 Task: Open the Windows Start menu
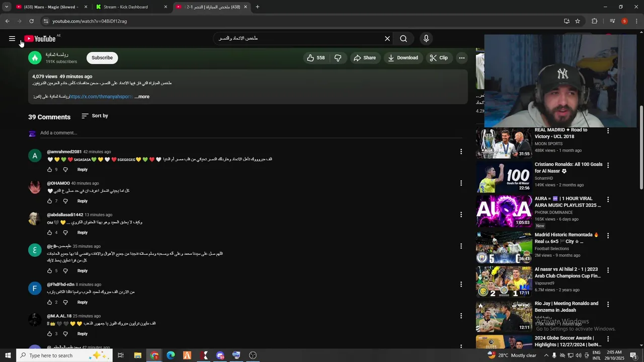coord(8,355)
